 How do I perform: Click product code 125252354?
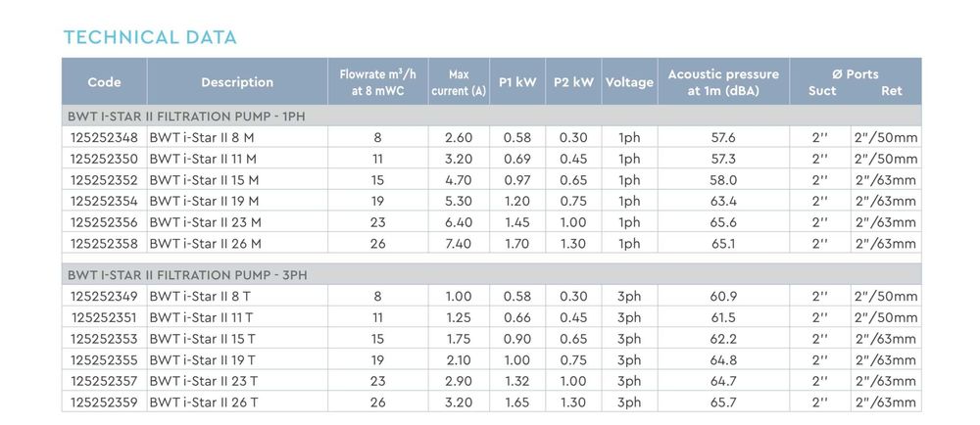pyautogui.click(x=104, y=201)
